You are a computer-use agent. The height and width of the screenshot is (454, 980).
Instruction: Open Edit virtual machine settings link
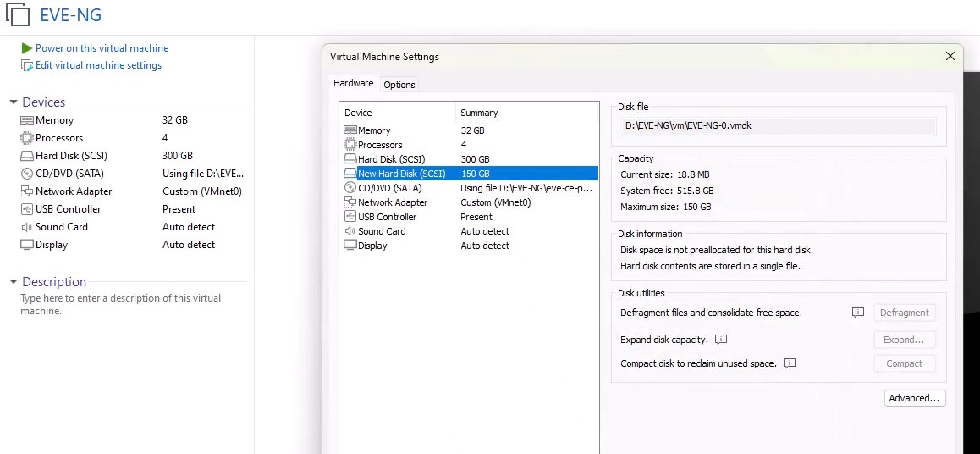pos(98,65)
